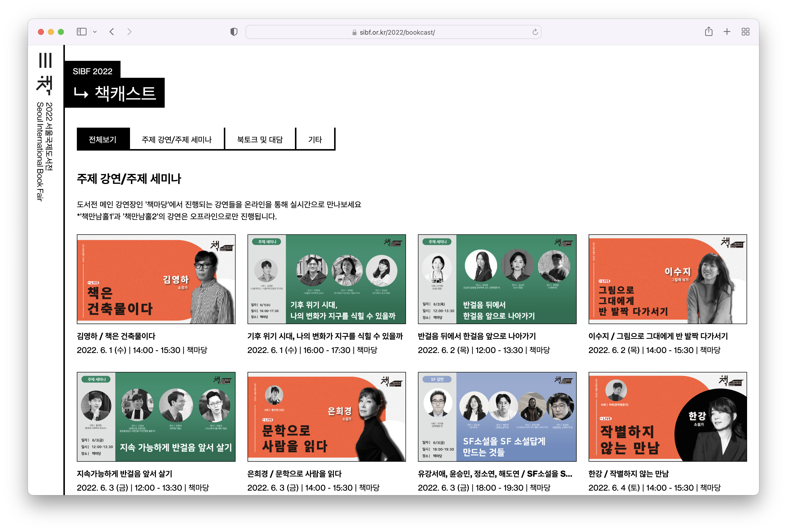
Task: Show tab overview grid icon
Action: pos(745,32)
